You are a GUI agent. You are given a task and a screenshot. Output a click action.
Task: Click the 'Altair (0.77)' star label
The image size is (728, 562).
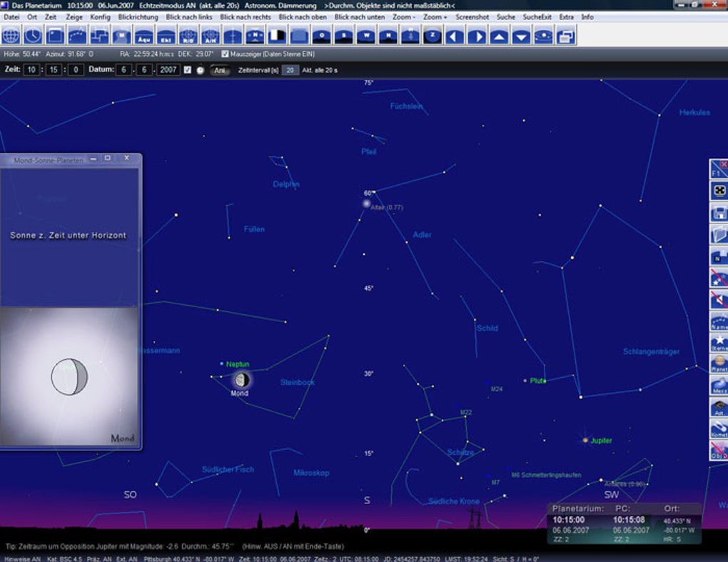pyautogui.click(x=387, y=207)
